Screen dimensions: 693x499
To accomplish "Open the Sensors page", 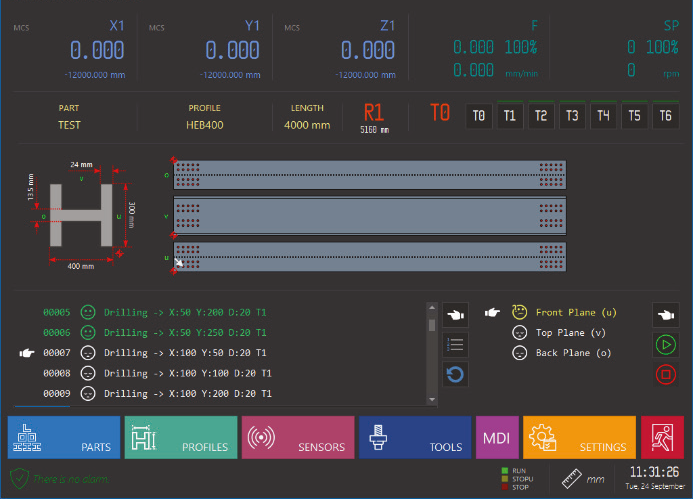I will pos(298,438).
